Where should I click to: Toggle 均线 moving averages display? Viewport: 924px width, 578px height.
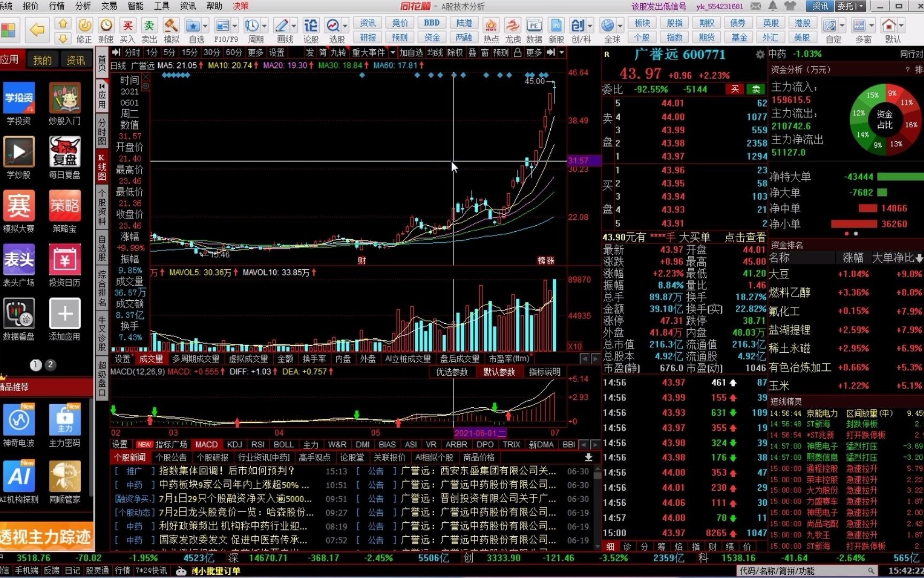pos(435,52)
